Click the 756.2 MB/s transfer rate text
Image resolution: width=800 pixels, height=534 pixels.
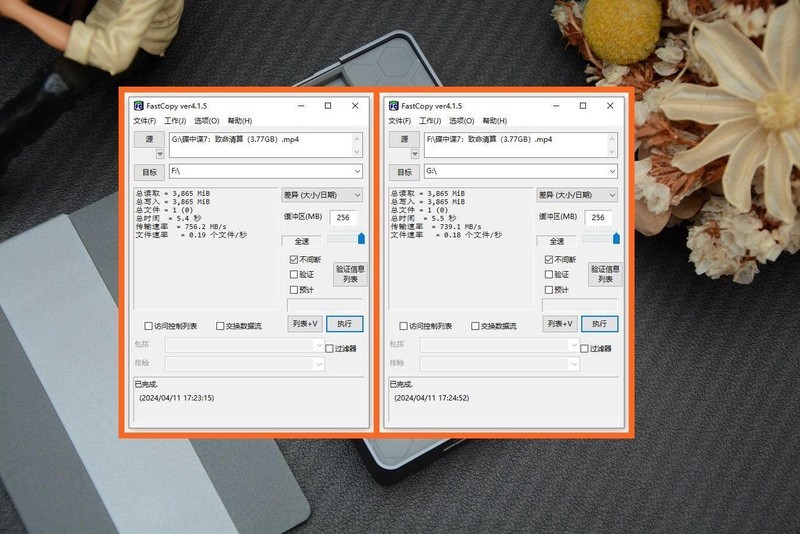click(x=206, y=226)
